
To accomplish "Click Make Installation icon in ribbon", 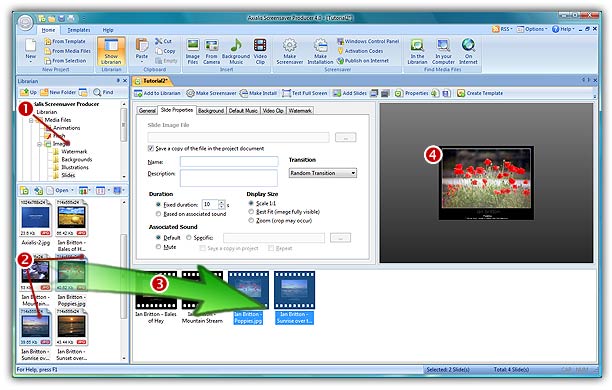I will (x=320, y=51).
